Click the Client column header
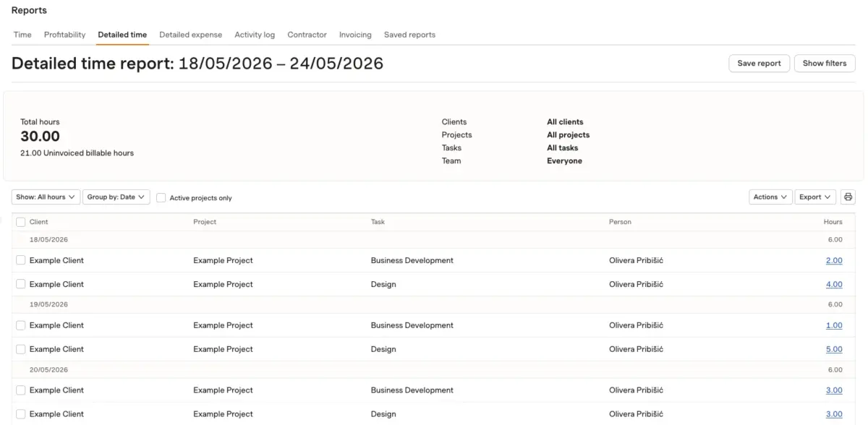Screen dimensions: 868x425 point(39,222)
